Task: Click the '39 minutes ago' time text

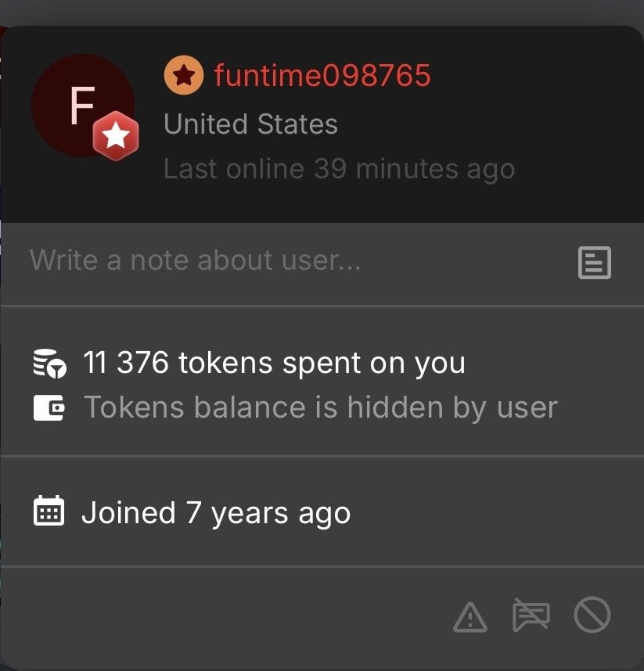Action: point(414,169)
